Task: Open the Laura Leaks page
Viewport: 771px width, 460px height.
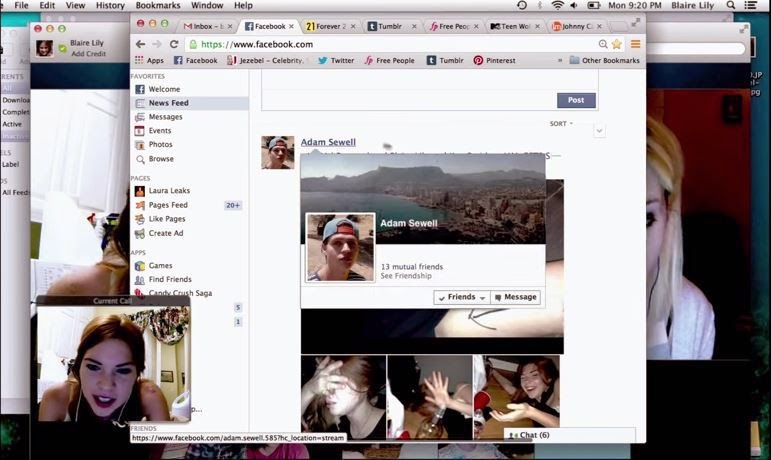Action: coord(169,190)
